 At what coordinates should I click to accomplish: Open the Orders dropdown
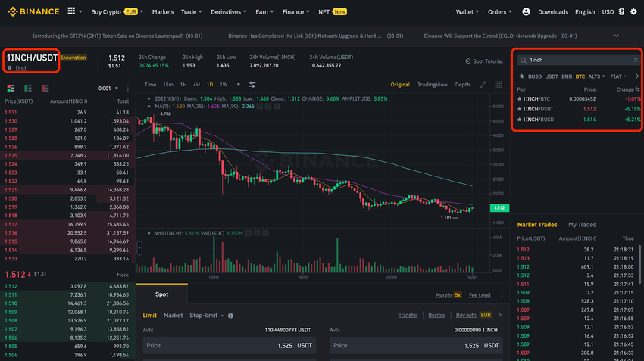pos(500,12)
